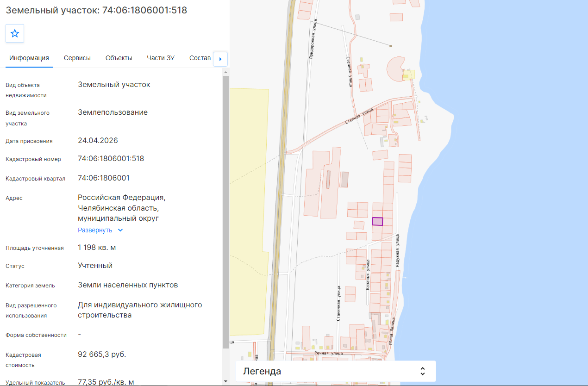The image size is (588, 386).
Task: Click the Вид разрешенного использования label
Action: 31,311
